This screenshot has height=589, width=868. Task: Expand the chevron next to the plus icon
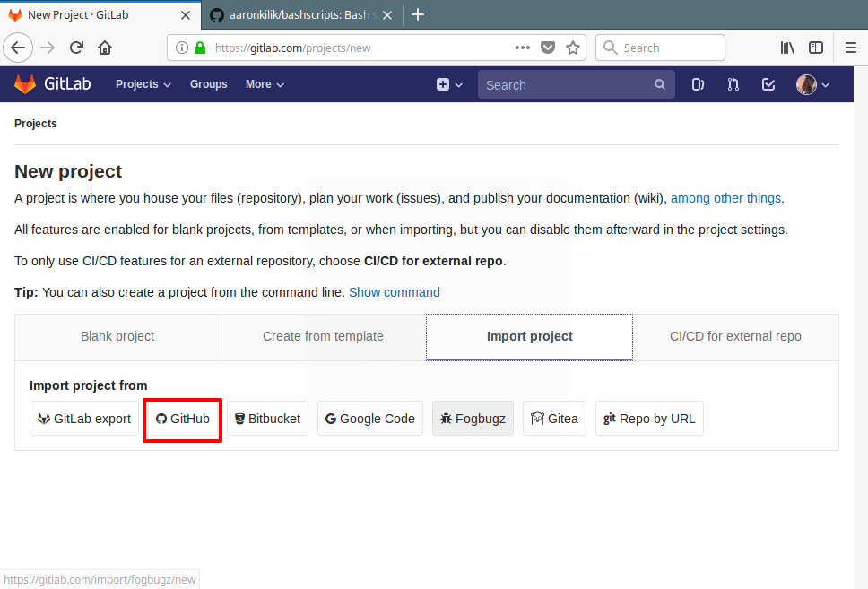[x=459, y=84]
